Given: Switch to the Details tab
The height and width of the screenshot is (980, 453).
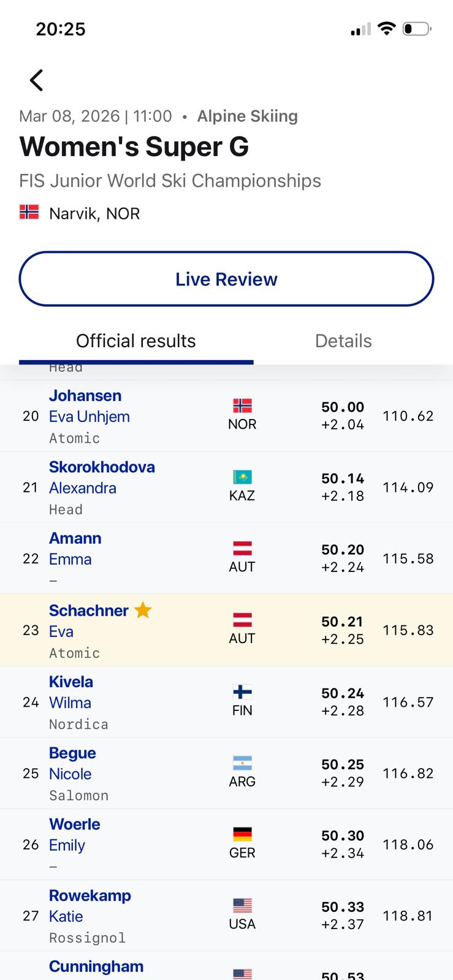Looking at the screenshot, I should (343, 341).
